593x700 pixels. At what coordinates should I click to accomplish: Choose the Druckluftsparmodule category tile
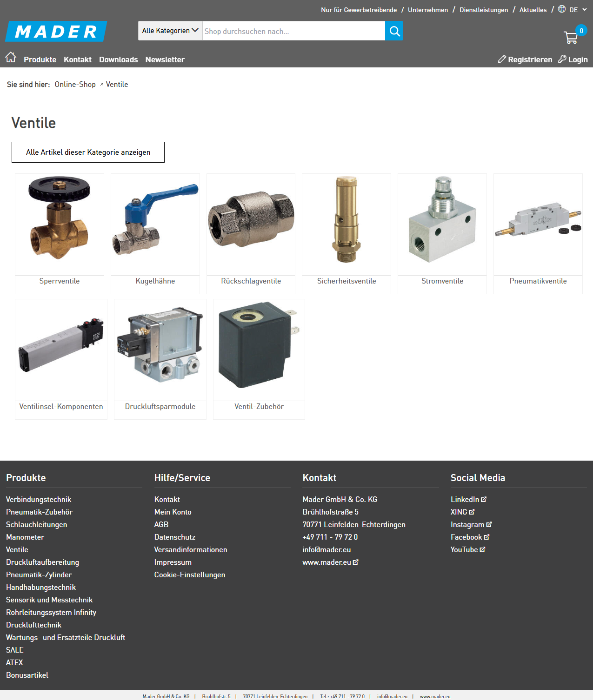point(160,350)
